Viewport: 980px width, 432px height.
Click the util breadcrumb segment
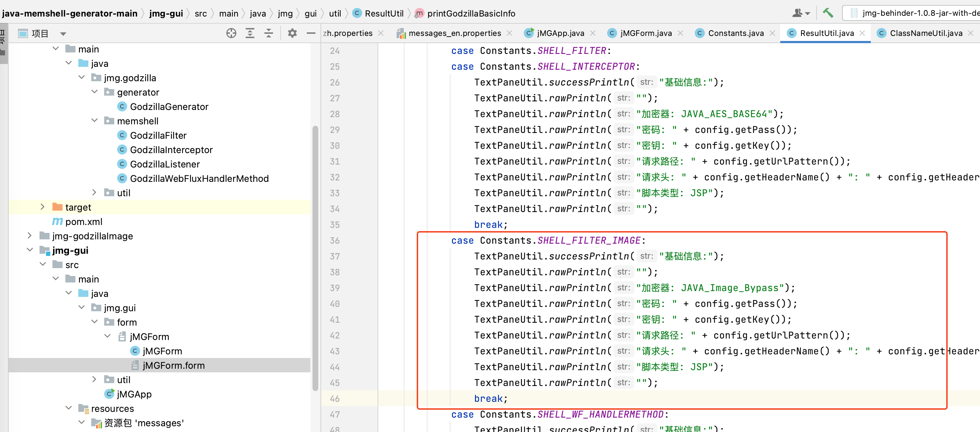pyautogui.click(x=335, y=13)
